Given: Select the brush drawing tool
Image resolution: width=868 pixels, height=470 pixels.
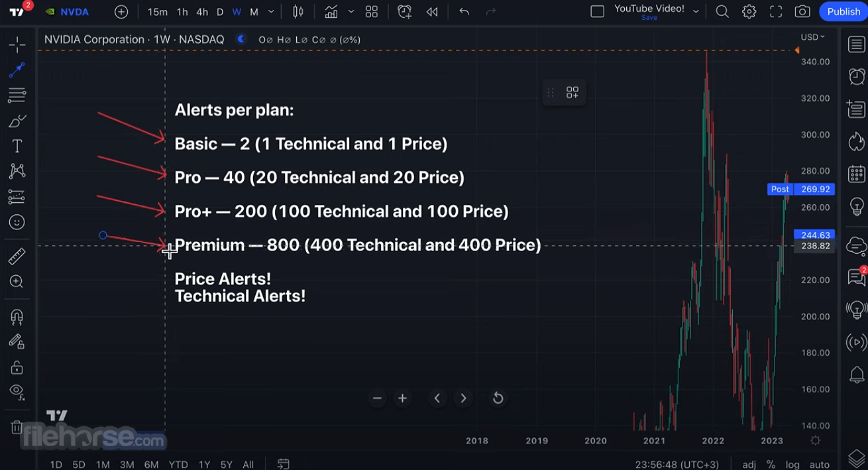Looking at the screenshot, I should (x=17, y=121).
